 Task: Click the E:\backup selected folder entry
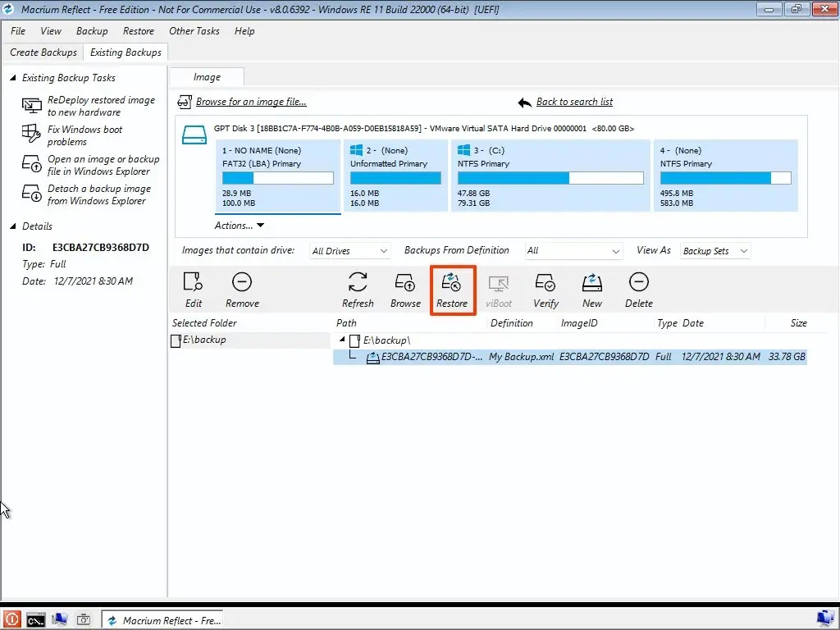coord(249,340)
